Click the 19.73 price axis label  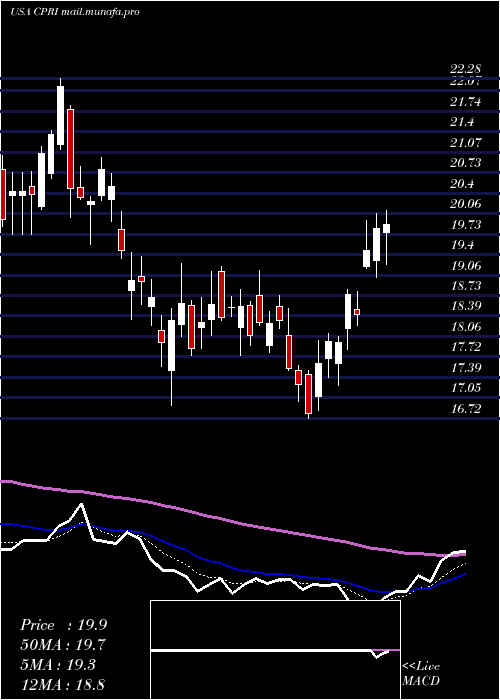pos(466,225)
